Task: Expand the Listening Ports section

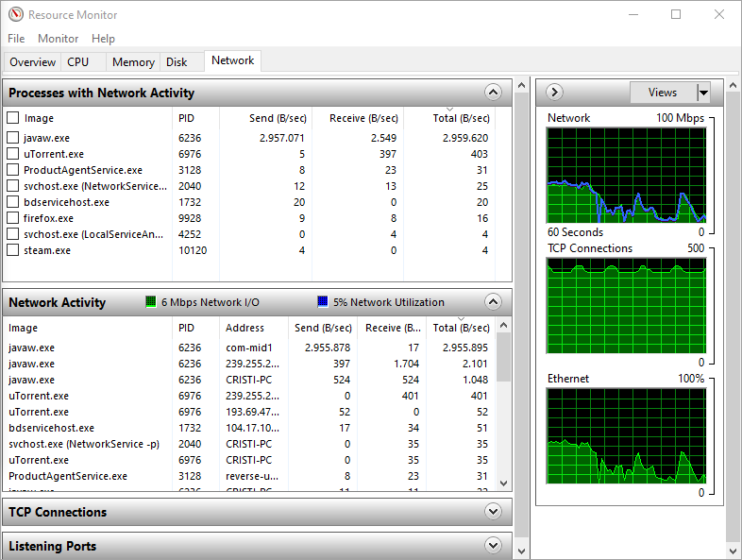Action: click(x=493, y=546)
